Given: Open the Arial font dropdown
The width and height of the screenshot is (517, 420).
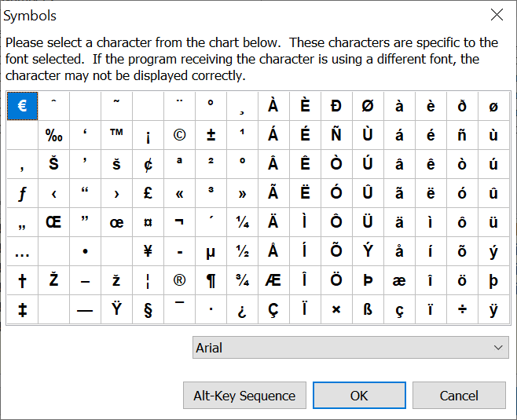Looking at the screenshot, I should (350, 348).
